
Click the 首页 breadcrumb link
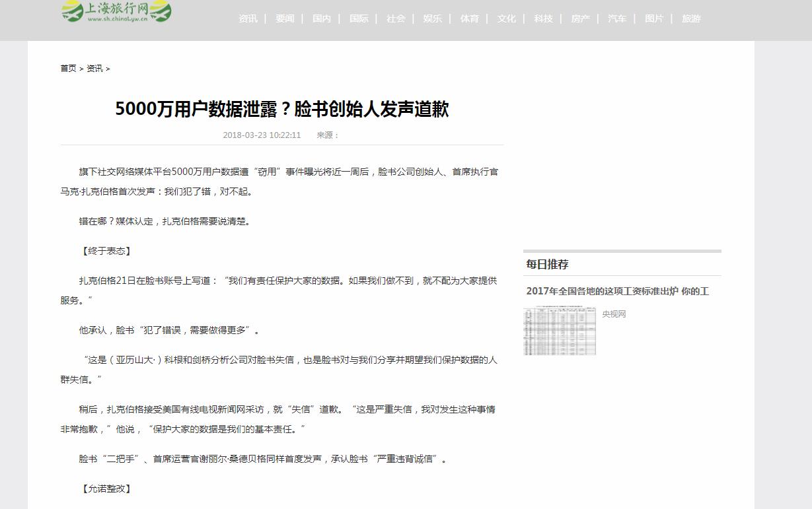coord(69,69)
